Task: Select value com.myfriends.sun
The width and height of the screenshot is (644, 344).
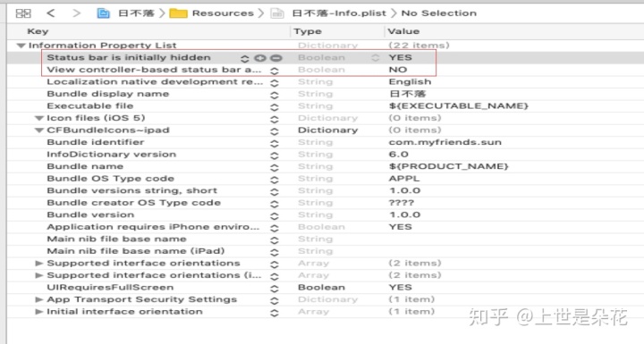Action: [445, 142]
